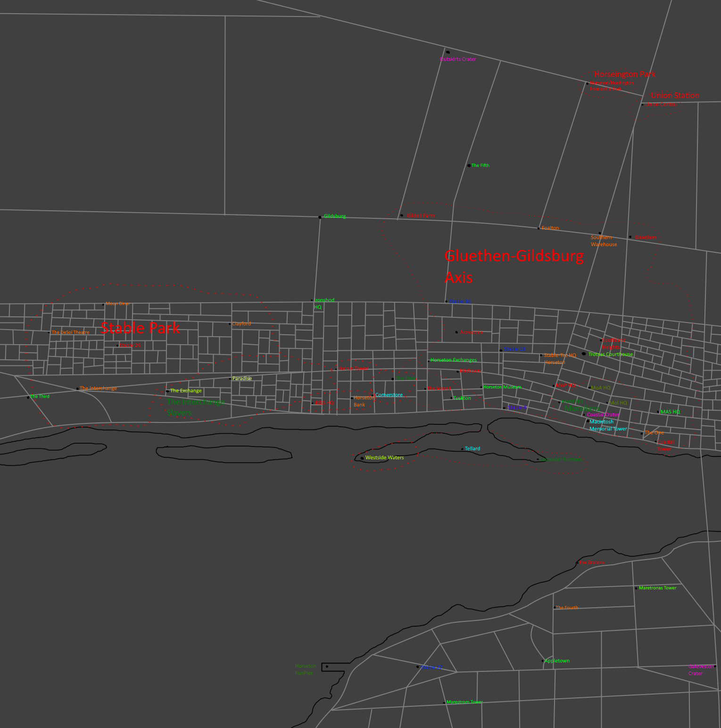Select the MoA HQ label
This screenshot has height=728, width=721.
(601, 388)
